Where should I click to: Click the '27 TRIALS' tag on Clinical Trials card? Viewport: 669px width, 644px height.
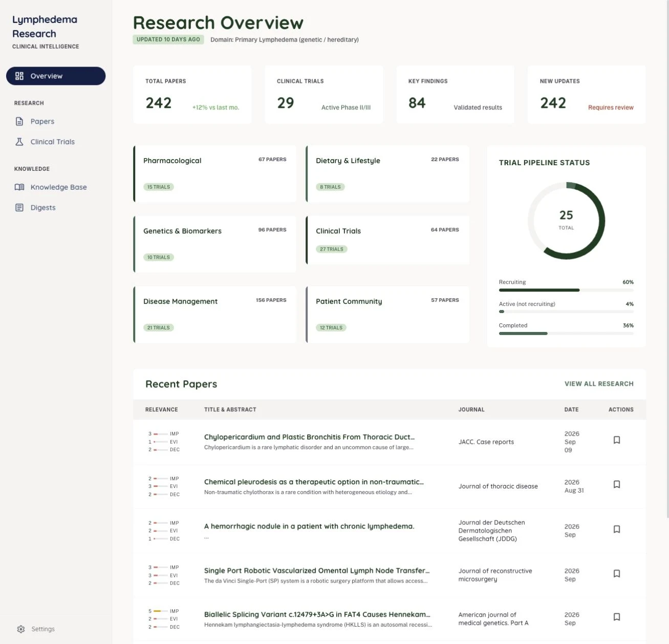[332, 249]
